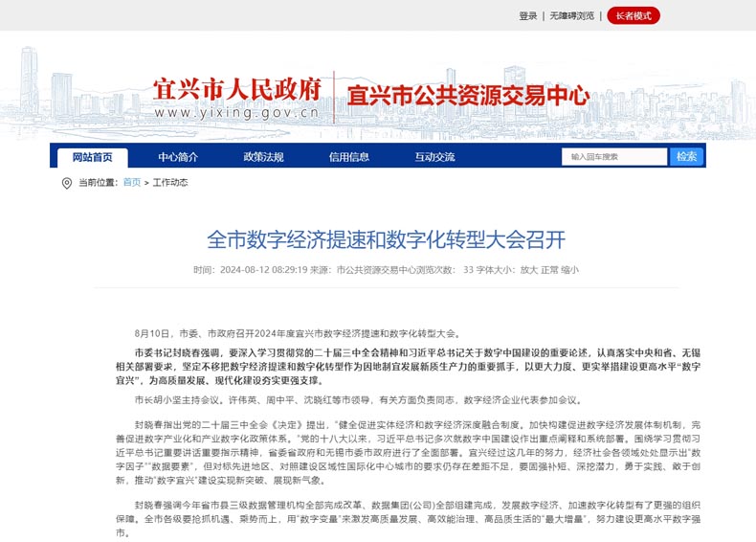This screenshot has width=756, height=542.
Task: Click the 宜兴市人民政府 logo
Action: point(237,89)
